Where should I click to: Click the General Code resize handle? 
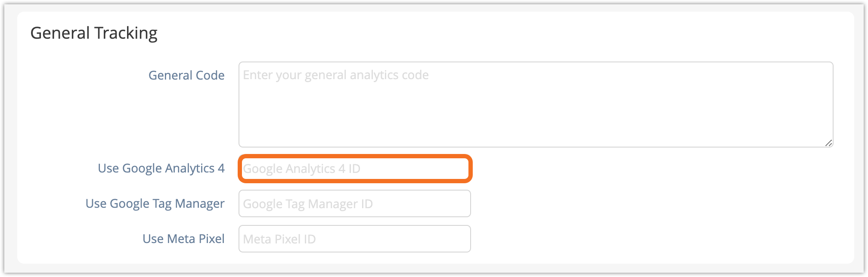coord(828,143)
